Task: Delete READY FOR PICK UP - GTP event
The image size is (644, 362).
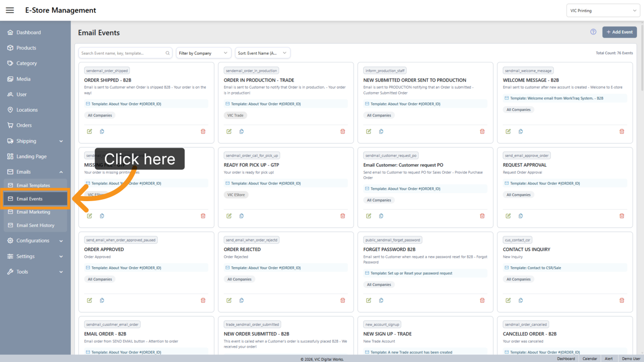Action: click(343, 216)
